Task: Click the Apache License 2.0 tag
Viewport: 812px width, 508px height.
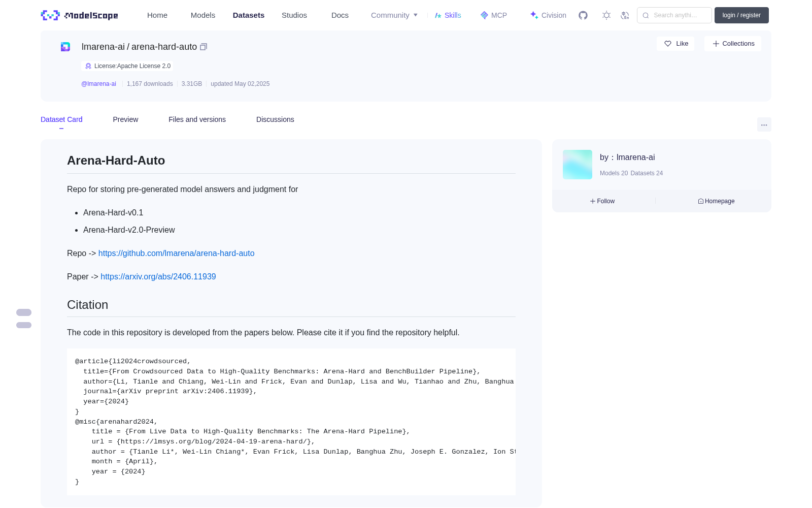Action: pyautogui.click(x=127, y=66)
